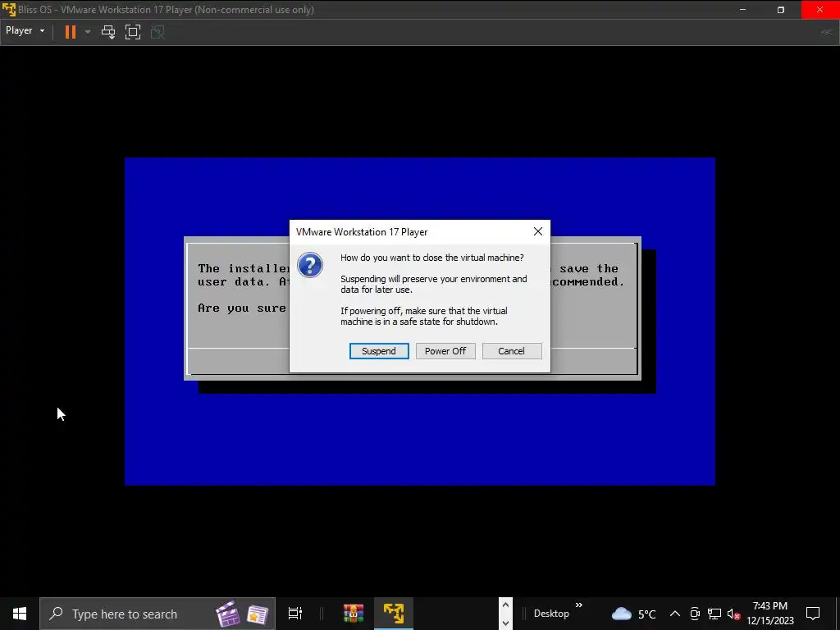840x630 pixels.
Task: Cancel the close dialog
Action: point(512,351)
